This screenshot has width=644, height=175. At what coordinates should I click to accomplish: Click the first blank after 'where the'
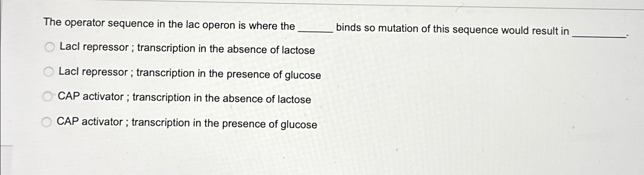(x=316, y=30)
